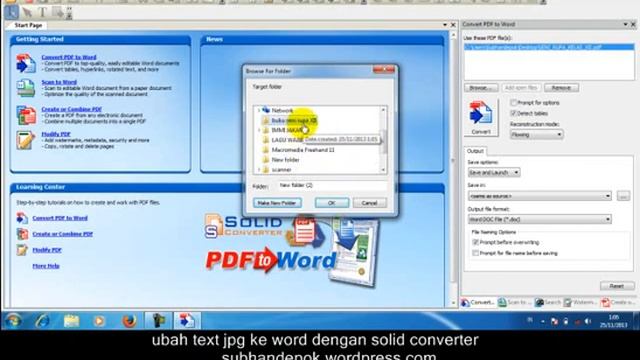Expand the Network node in folder tree
Image resolution: width=640 pixels, height=360 pixels.
(258, 110)
